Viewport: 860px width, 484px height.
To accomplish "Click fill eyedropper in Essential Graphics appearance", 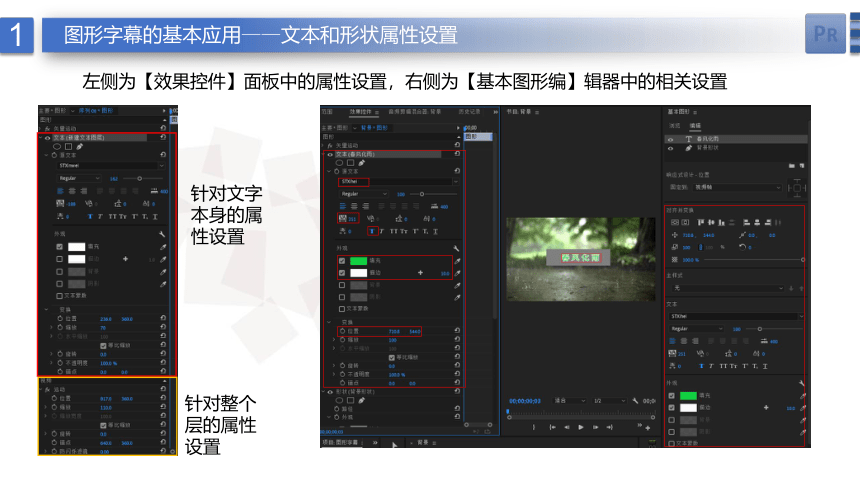I will click(802, 396).
